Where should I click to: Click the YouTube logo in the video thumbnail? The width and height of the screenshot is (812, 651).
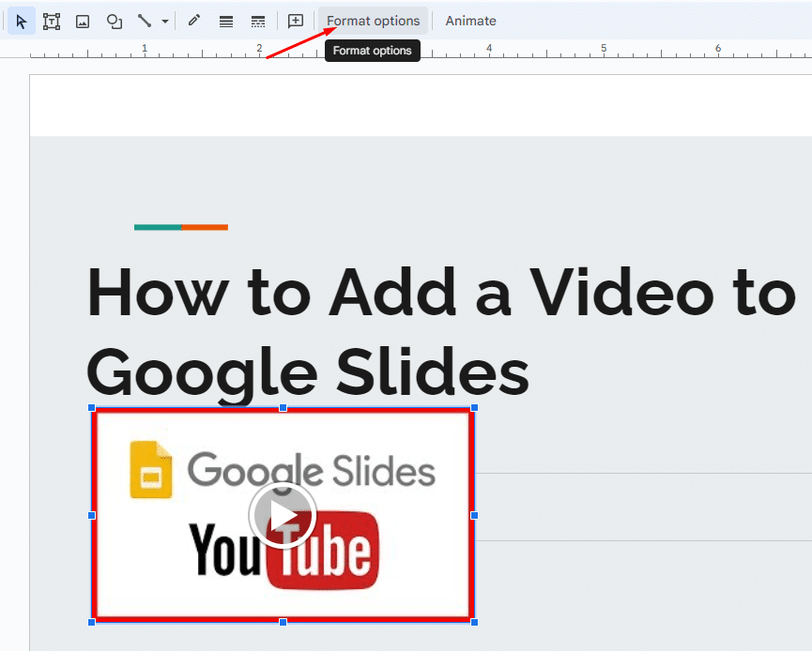pyautogui.click(x=284, y=550)
